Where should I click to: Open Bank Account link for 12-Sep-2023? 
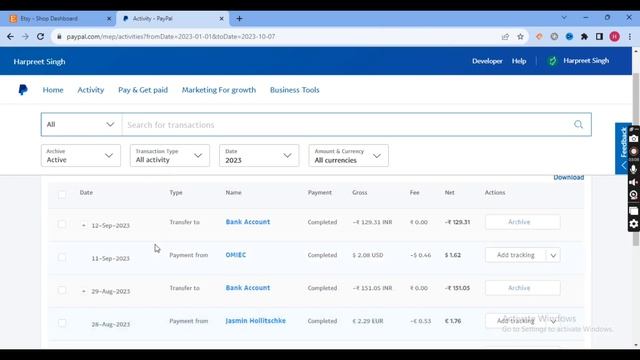coord(248,222)
